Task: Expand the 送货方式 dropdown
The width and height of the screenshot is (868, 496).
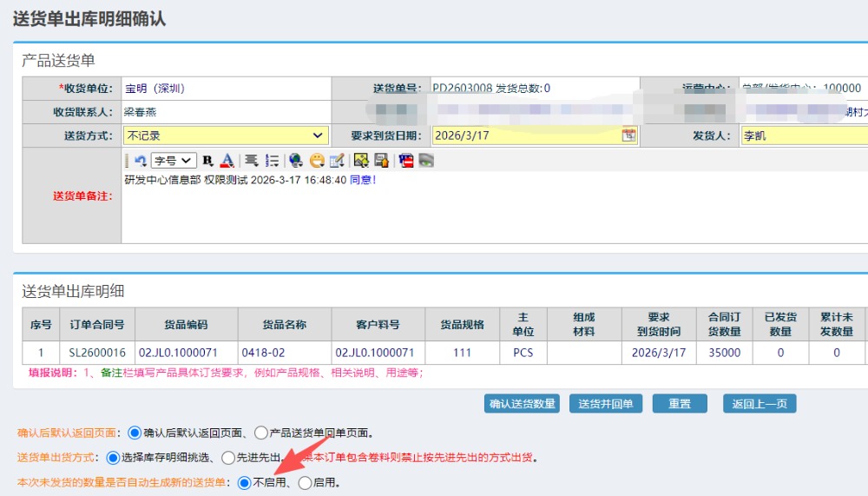Action: click(226, 136)
